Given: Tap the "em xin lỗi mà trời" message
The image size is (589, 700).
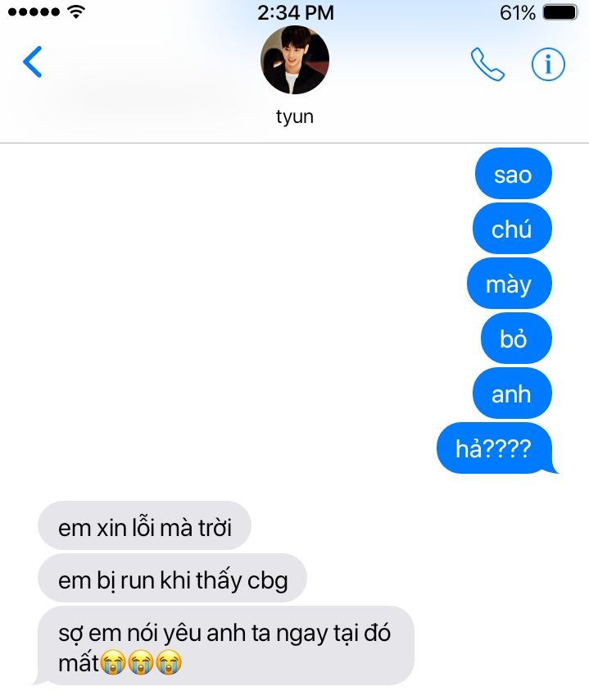Looking at the screenshot, I should [x=144, y=526].
